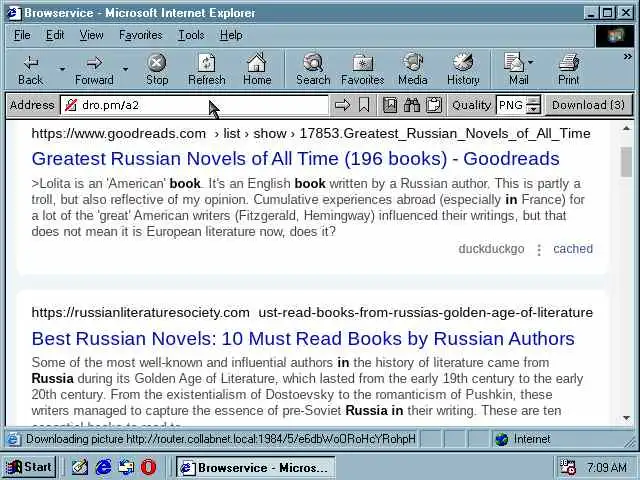640x480 pixels.
Task: Click the vertical scrollbar down arrow
Action: 627,418
